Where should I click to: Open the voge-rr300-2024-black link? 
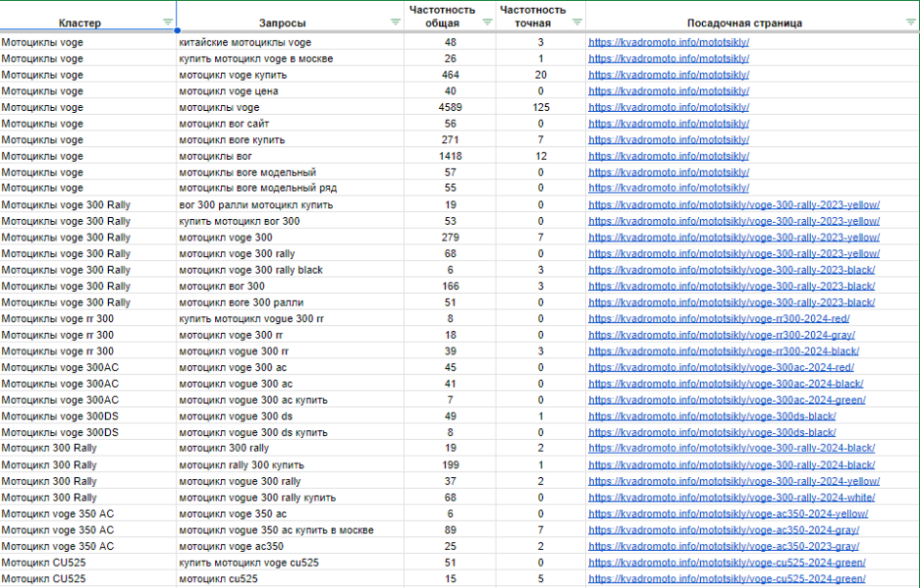coord(723,350)
